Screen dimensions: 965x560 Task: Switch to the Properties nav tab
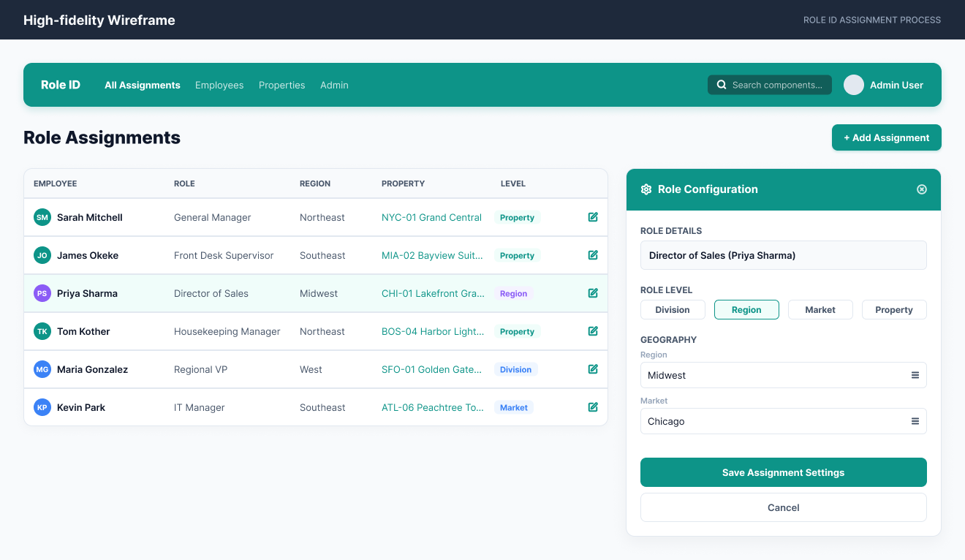point(282,85)
